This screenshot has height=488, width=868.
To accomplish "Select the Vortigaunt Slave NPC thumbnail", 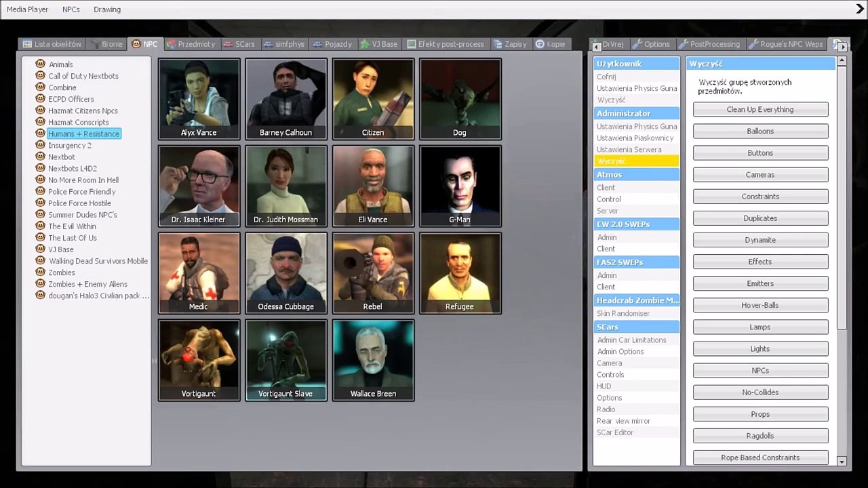I will 285,360.
